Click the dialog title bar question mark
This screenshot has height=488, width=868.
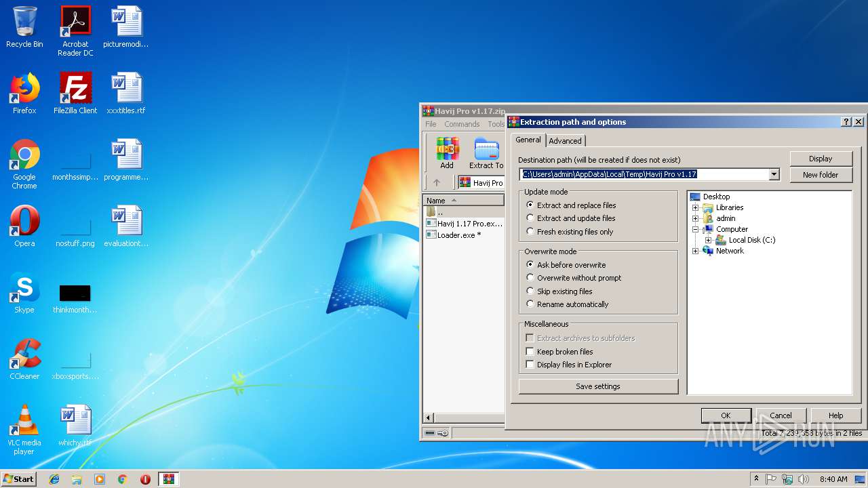(x=846, y=122)
